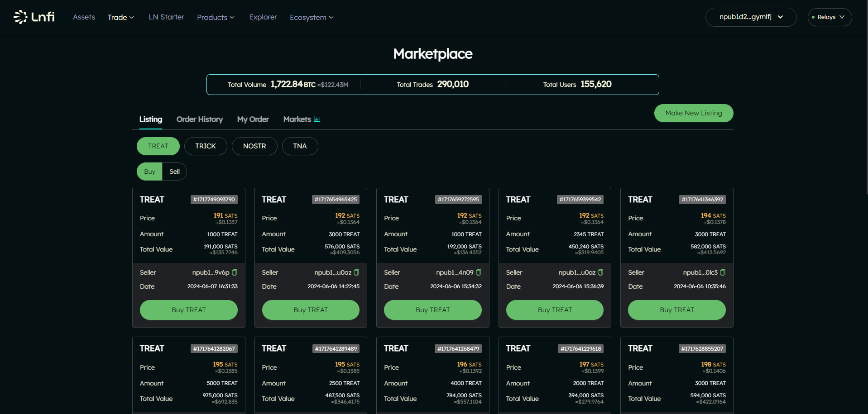The height and width of the screenshot is (414, 868).
Task: Buy TREAT from order #1717654965425
Action: [x=311, y=310]
